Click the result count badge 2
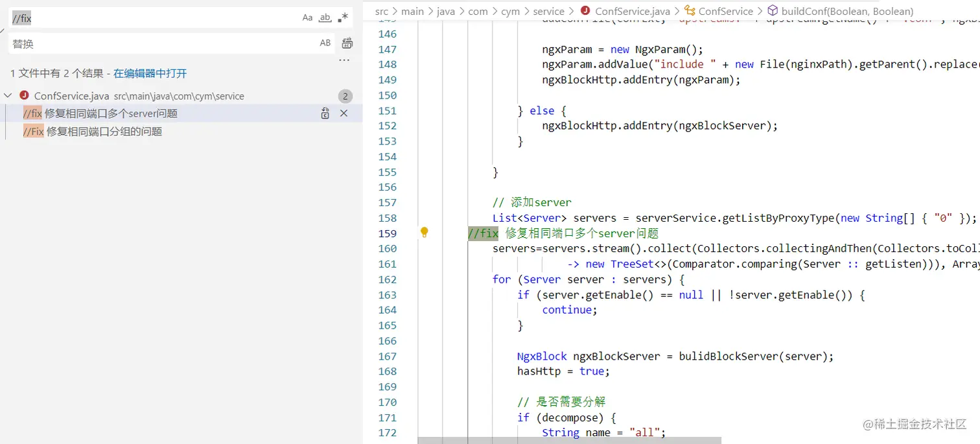 tap(345, 97)
